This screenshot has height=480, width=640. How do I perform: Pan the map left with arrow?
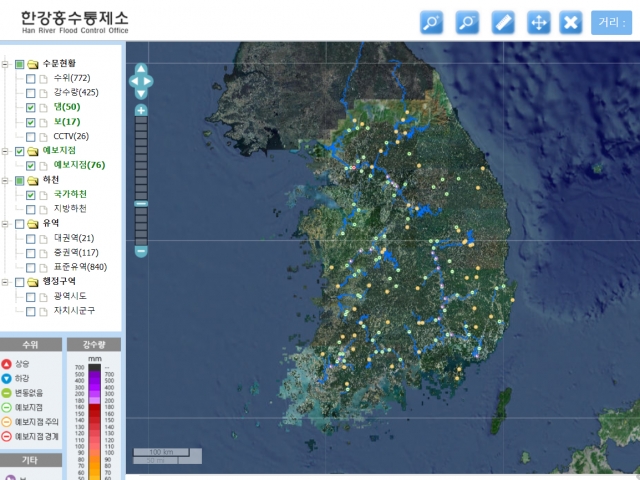click(133, 81)
